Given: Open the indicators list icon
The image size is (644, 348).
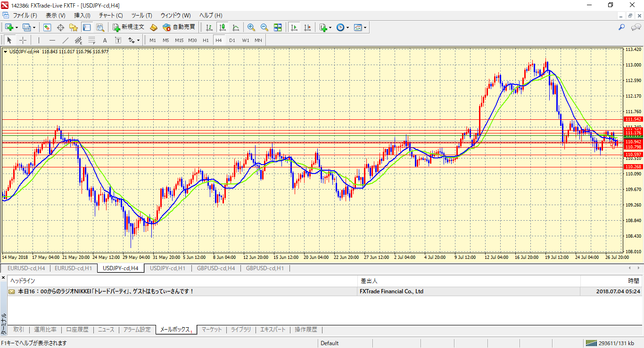Looking at the screenshot, I should tap(323, 27).
